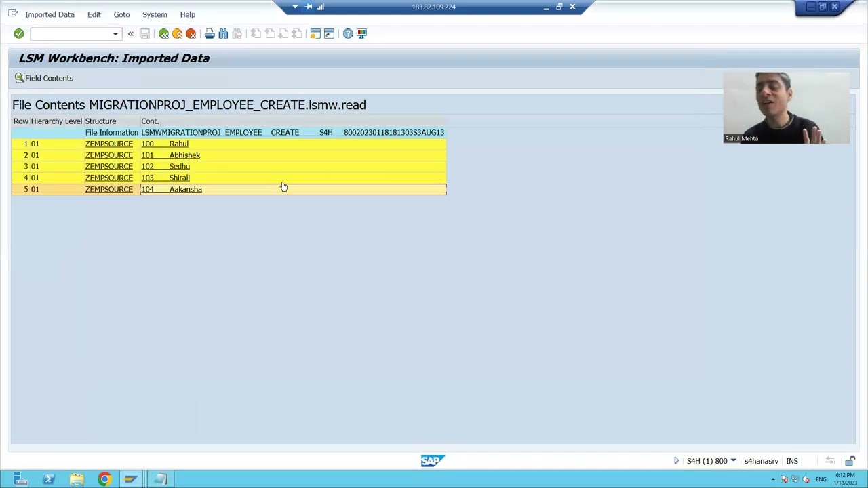Open Google Chrome from the taskbar
Screen dimensions: 868x488
[104, 479]
